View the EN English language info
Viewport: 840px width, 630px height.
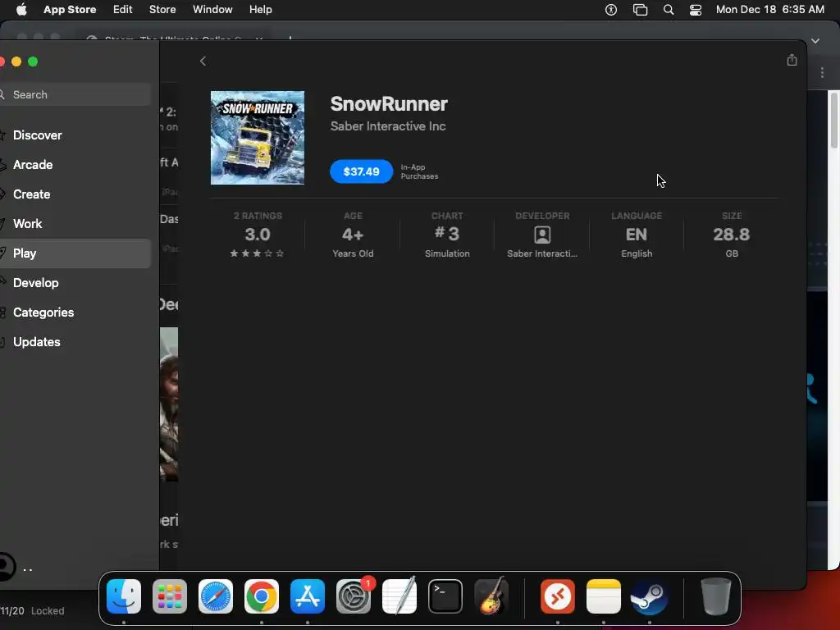[637, 235]
